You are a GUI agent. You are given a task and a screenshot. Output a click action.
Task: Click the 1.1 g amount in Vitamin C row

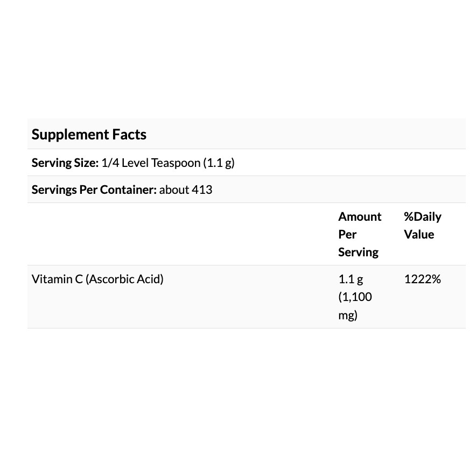click(x=351, y=279)
